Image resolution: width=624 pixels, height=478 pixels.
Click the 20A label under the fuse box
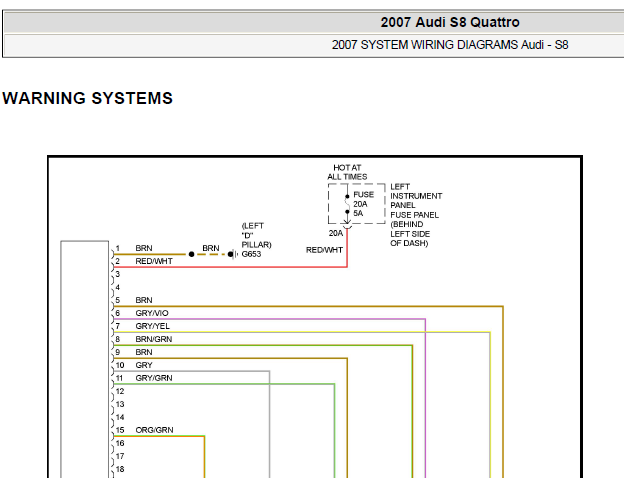pyautogui.click(x=335, y=233)
